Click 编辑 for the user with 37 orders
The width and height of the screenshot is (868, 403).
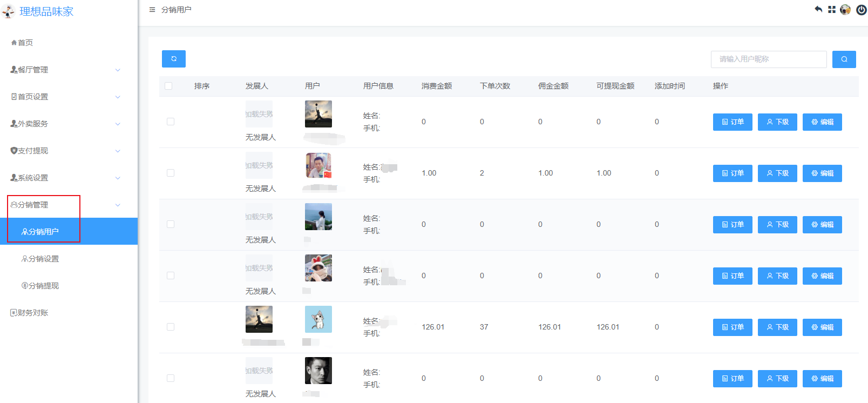822,327
